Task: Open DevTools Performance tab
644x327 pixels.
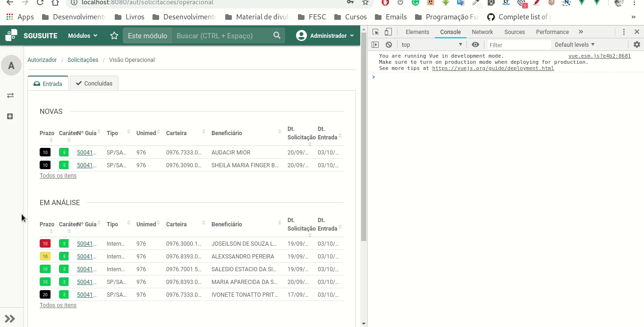Action: pyautogui.click(x=552, y=32)
